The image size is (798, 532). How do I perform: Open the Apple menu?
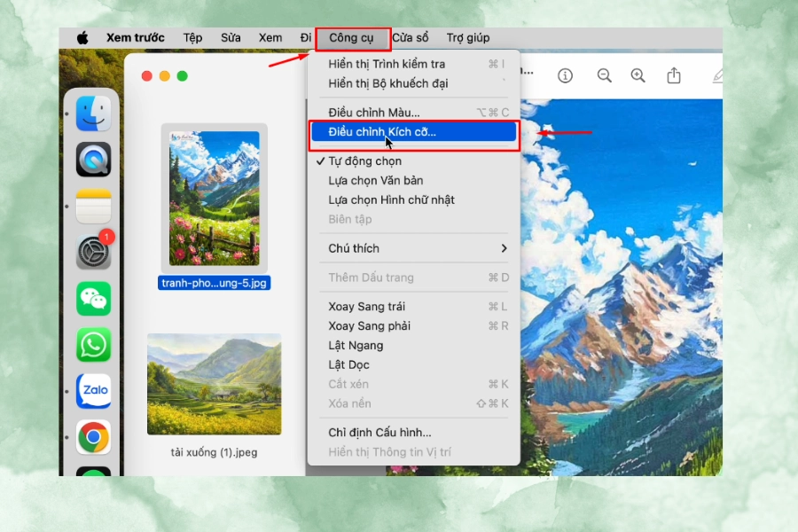[82, 37]
